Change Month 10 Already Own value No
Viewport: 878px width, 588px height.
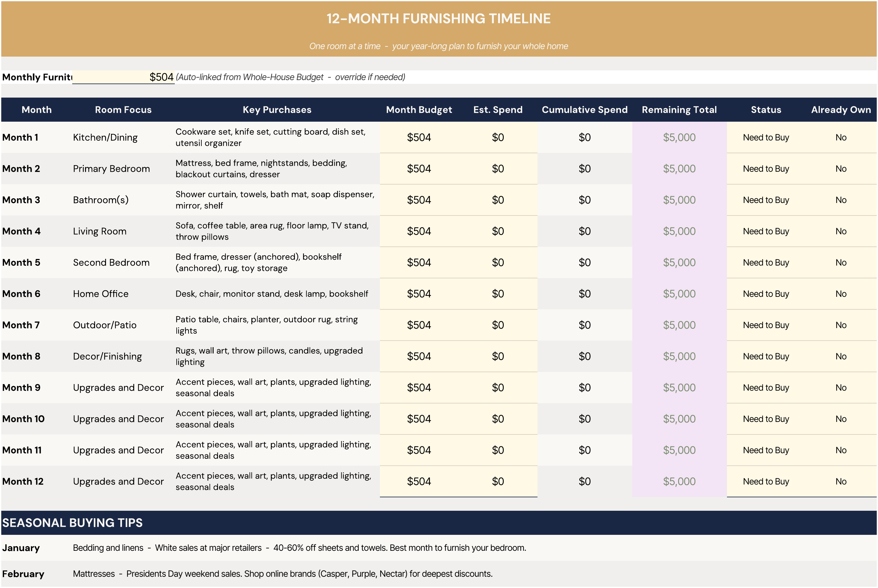coord(841,418)
